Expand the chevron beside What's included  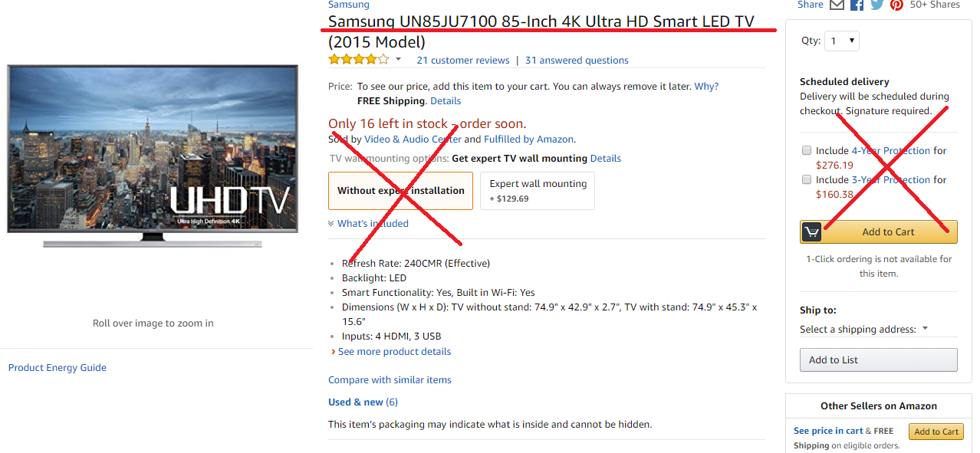(x=331, y=224)
